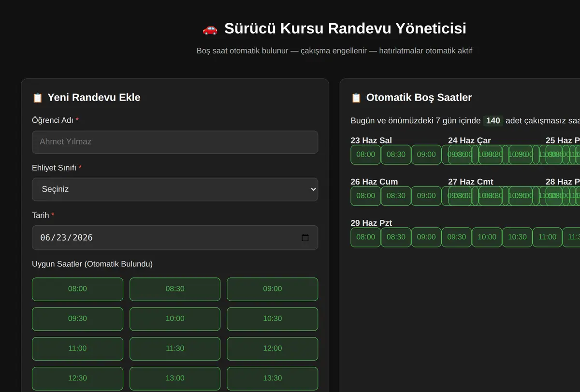Pick the 09:00 slot on 29 Haz Pzt
Image resolution: width=580 pixels, height=392 pixels.
click(x=426, y=237)
